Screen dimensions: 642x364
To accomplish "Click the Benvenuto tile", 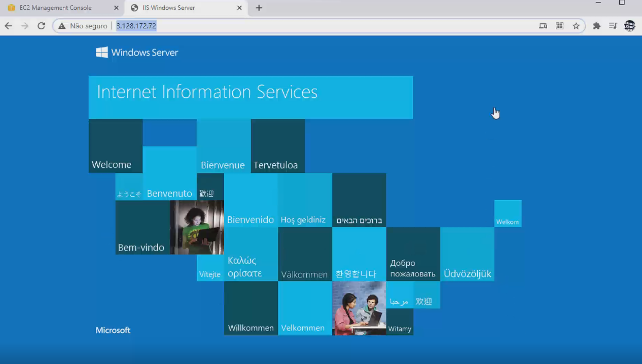I will (x=169, y=174).
